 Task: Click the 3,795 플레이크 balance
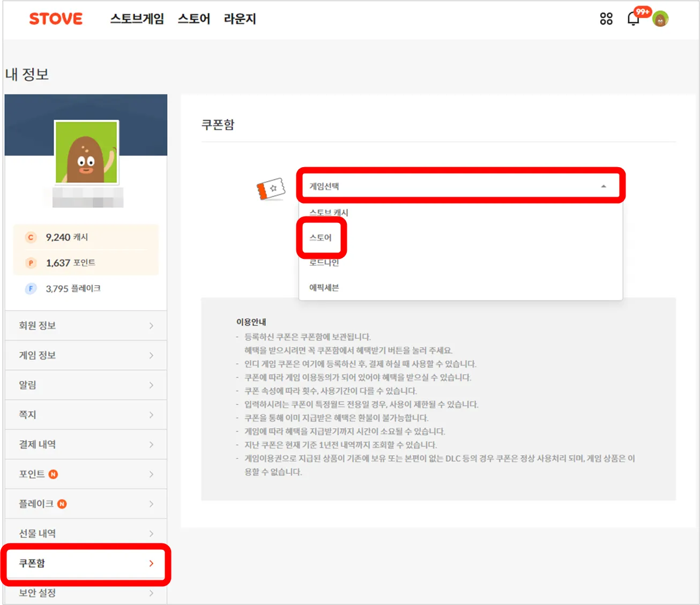point(73,289)
